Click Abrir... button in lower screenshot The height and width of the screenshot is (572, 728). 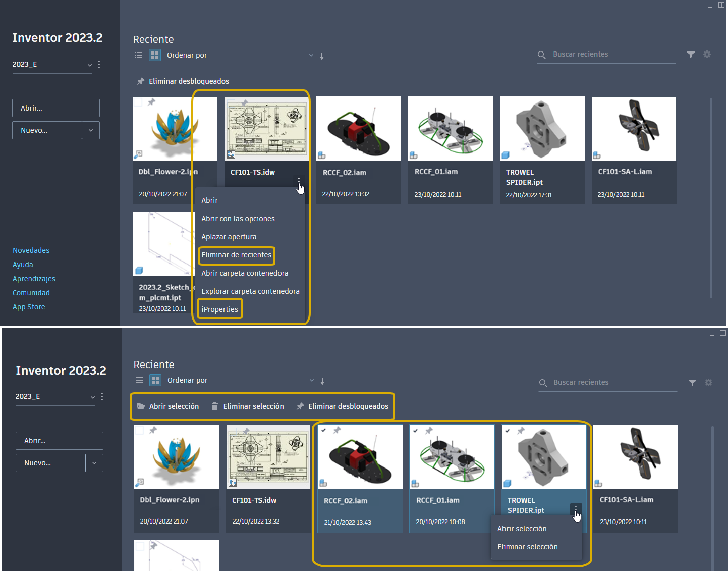click(x=60, y=441)
